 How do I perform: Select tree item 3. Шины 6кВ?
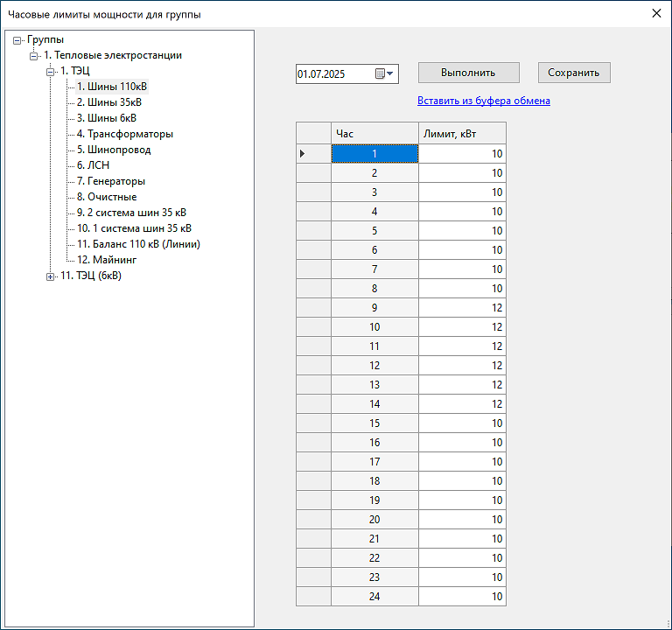107,118
